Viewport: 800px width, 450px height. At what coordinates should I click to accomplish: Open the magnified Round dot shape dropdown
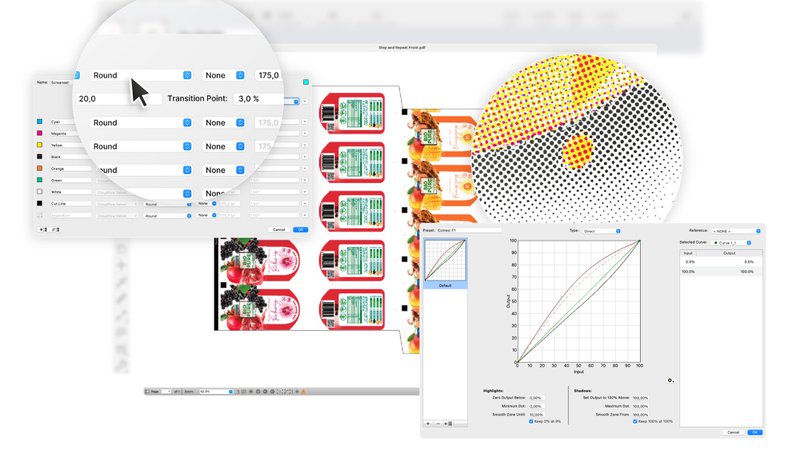(140, 75)
